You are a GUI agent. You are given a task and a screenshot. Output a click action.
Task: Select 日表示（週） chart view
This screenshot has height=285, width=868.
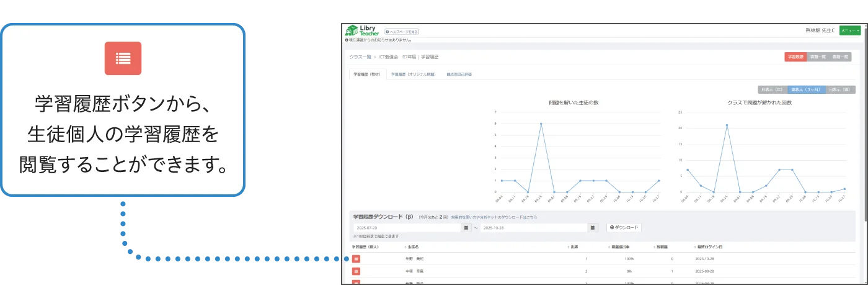pyautogui.click(x=840, y=89)
